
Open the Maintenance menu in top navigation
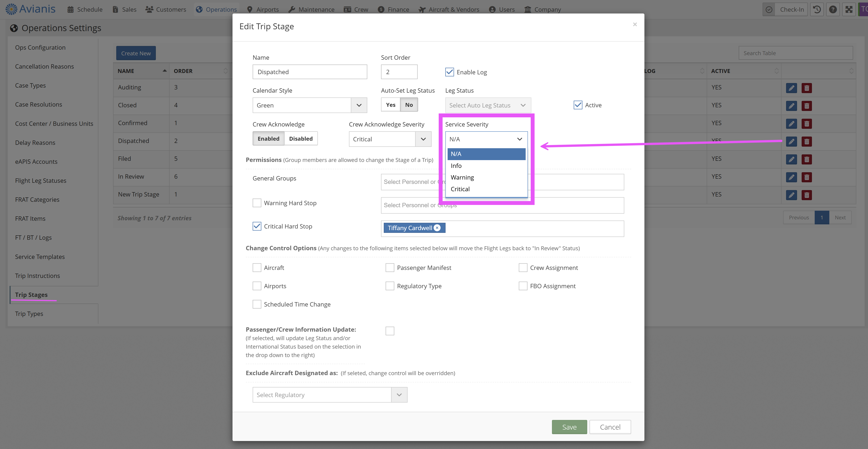pyautogui.click(x=312, y=9)
